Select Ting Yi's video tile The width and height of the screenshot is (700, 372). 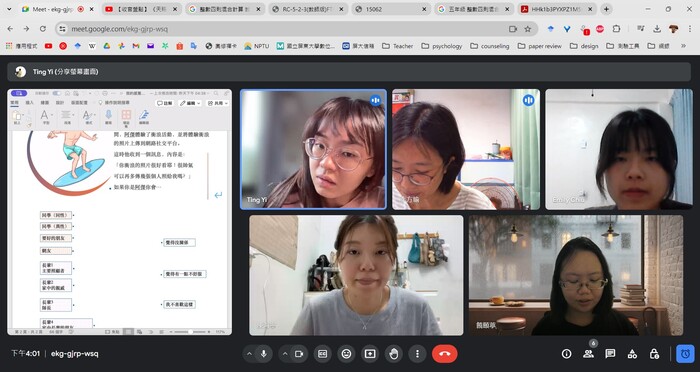coord(313,149)
